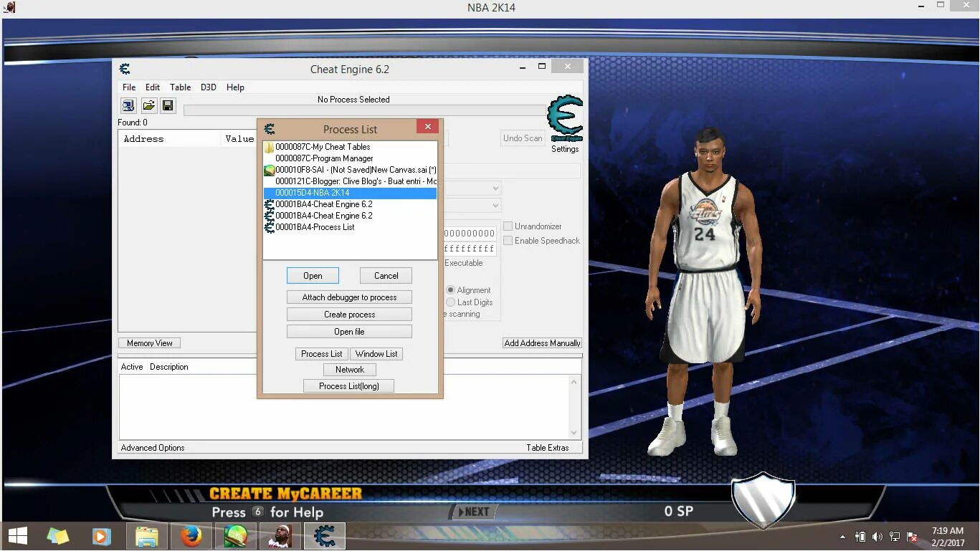Select the 000015D4-NBA 2K14 process
This screenshot has width=980, height=551.
(350, 193)
